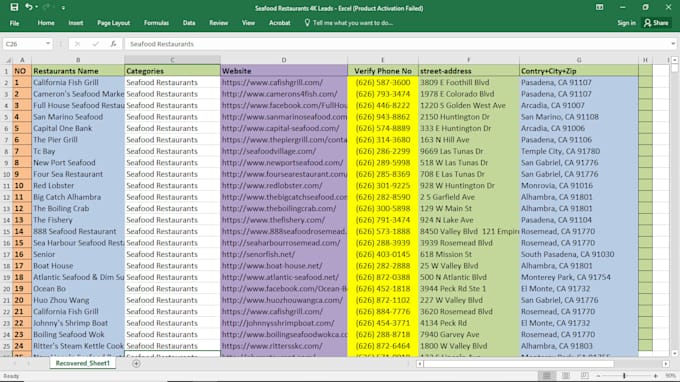Viewport: 680px width, 382px height.
Task: Click the Contry+City+Zip header cell
Action: pyautogui.click(x=579, y=71)
